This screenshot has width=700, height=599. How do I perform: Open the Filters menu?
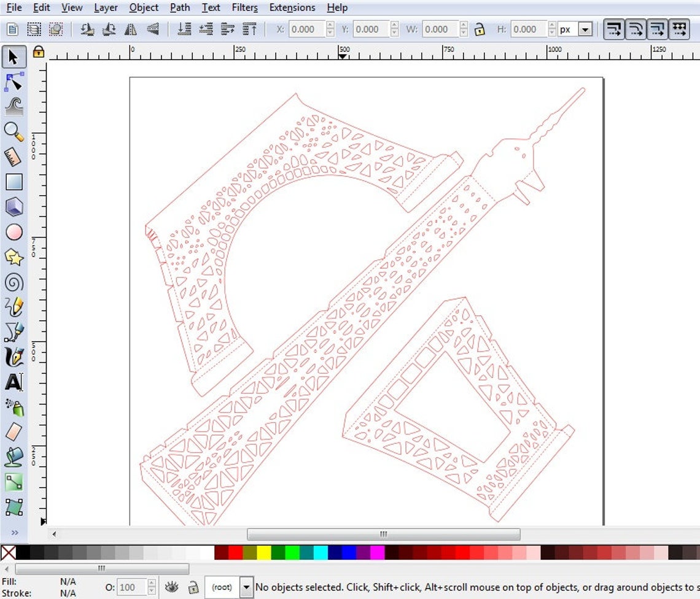click(244, 7)
